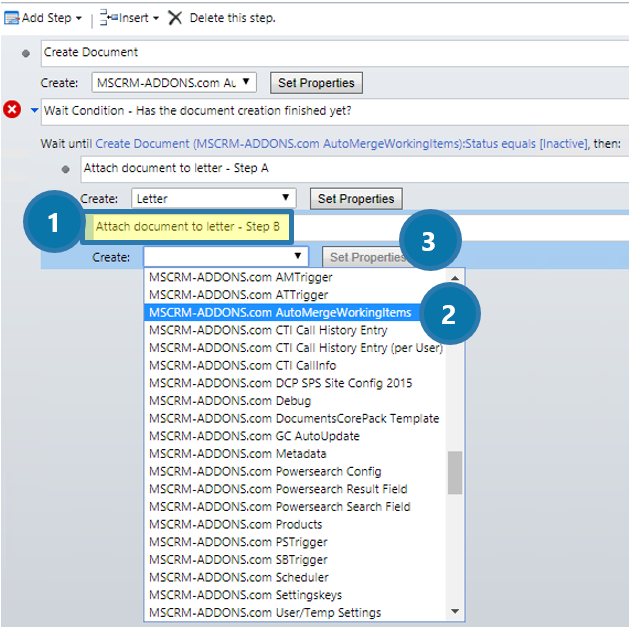The width and height of the screenshot is (629, 627).
Task: Click the dropdown list scrollbar thumb
Action: [455, 473]
